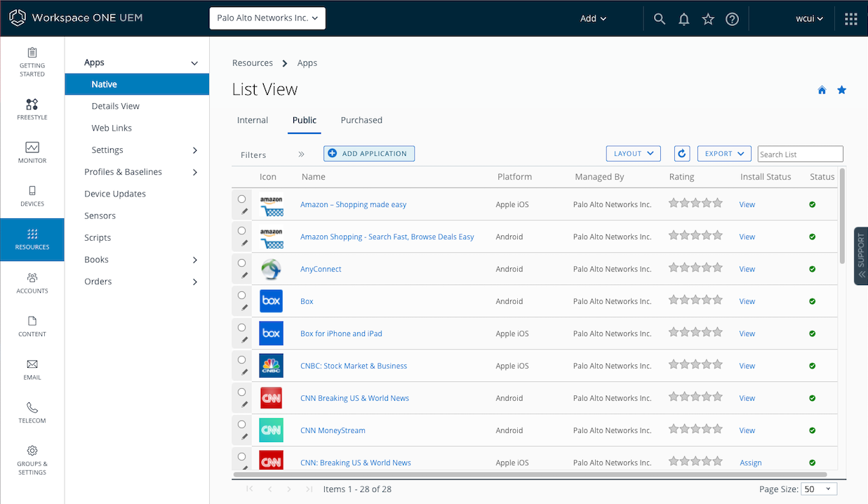The height and width of the screenshot is (504, 868).
Task: Open the Palo Alto Networks Inc. group selector
Action: (x=267, y=18)
